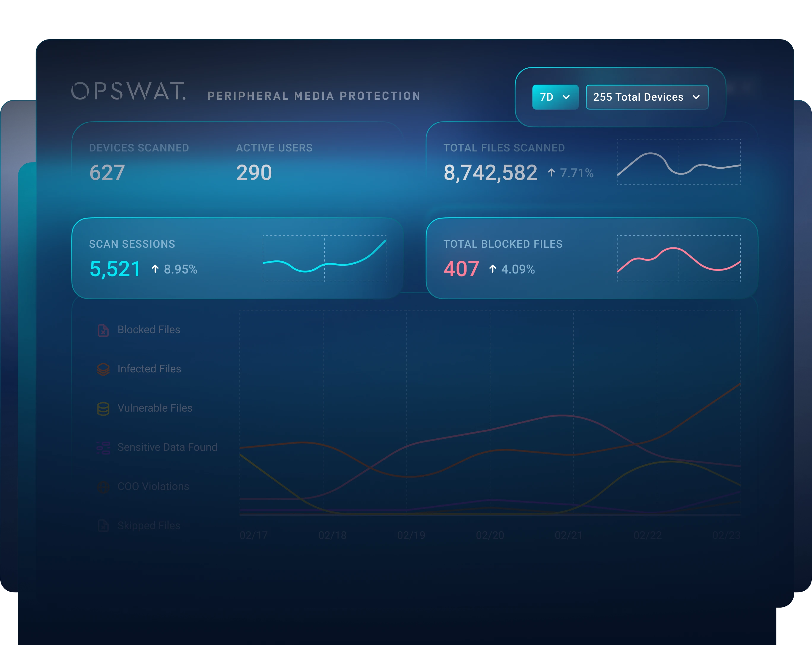Screen dimensions: 812x645
Task: Click the Sensitive Data Found icon
Action: (103, 448)
